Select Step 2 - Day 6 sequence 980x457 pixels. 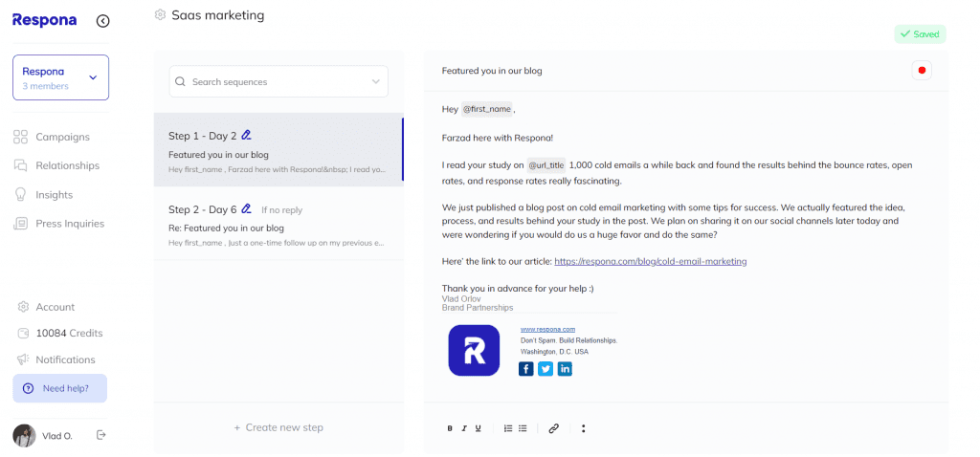(x=278, y=224)
